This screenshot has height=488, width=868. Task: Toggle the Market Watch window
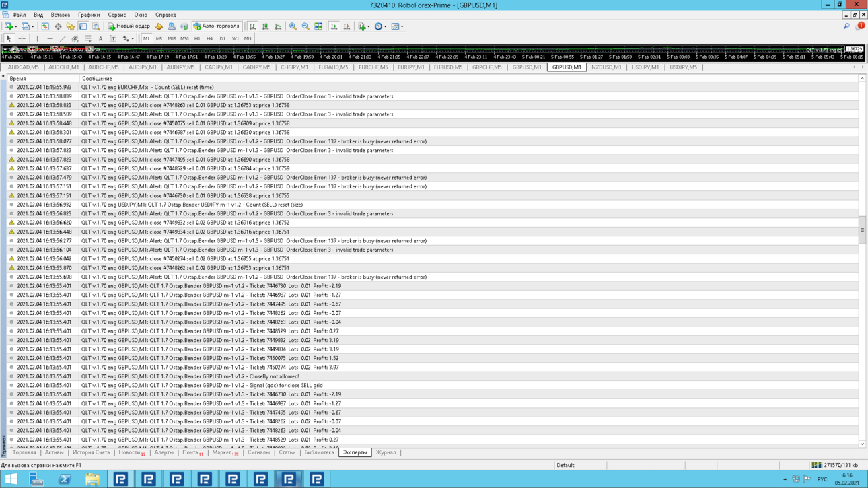coord(45,26)
